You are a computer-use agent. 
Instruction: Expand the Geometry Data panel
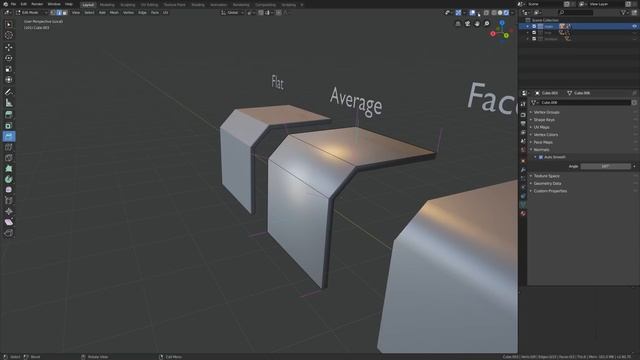(x=547, y=184)
